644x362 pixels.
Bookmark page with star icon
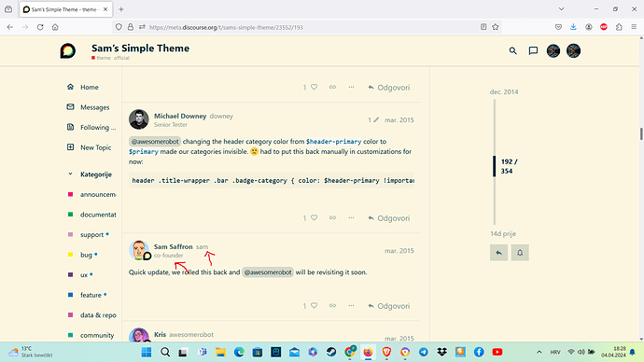coord(496,27)
